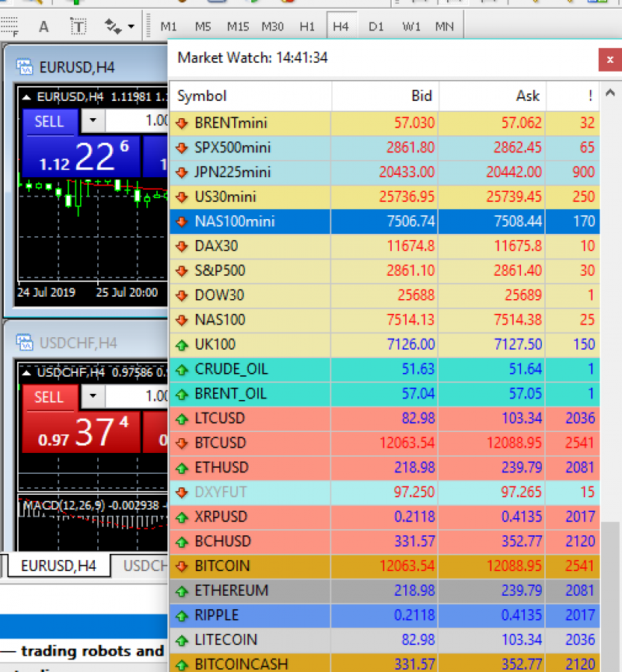
Task: Click the Bid column header
Action: pyautogui.click(x=385, y=96)
